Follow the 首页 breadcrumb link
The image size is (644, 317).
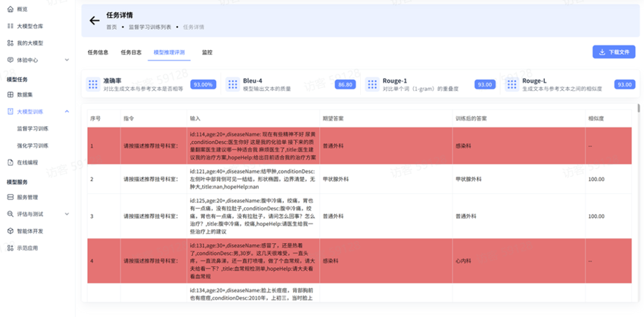(111, 27)
